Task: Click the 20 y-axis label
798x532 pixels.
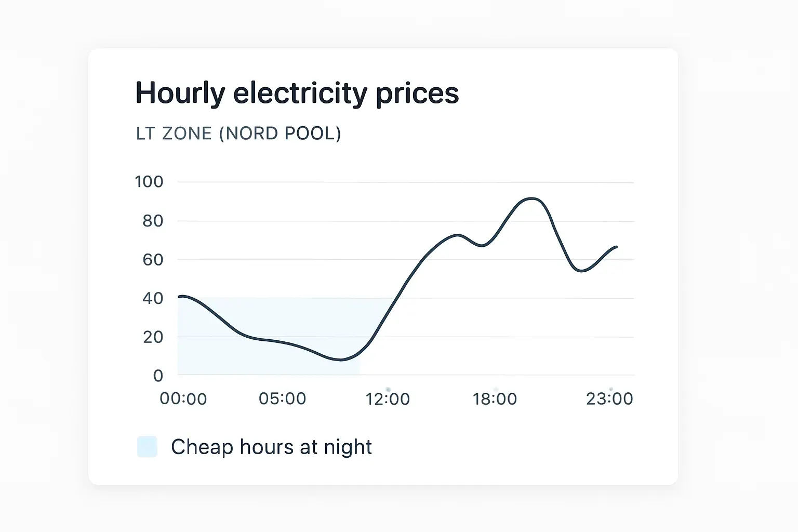Action: point(153,337)
